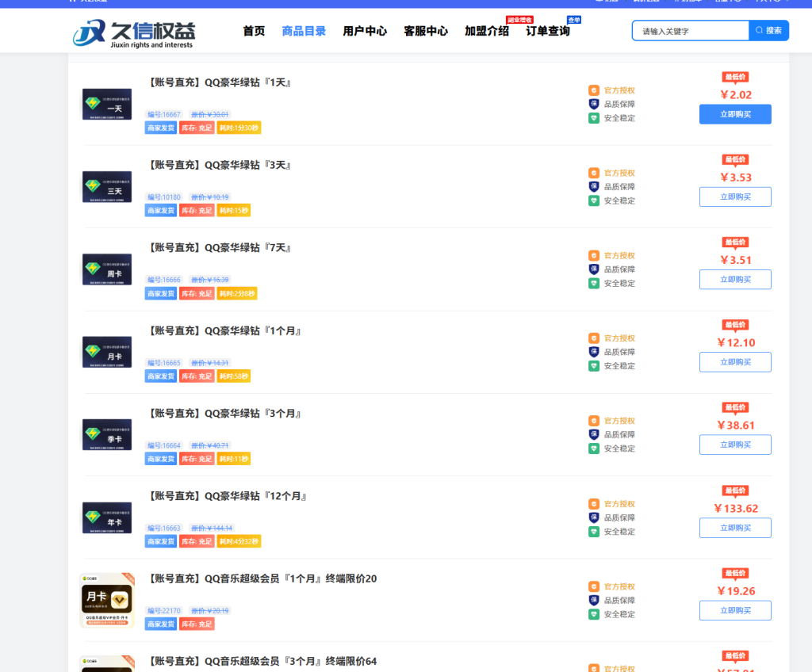The image size is (812, 672).
Task: Click the 耗时:4分32秒 tag
Action: (x=239, y=541)
